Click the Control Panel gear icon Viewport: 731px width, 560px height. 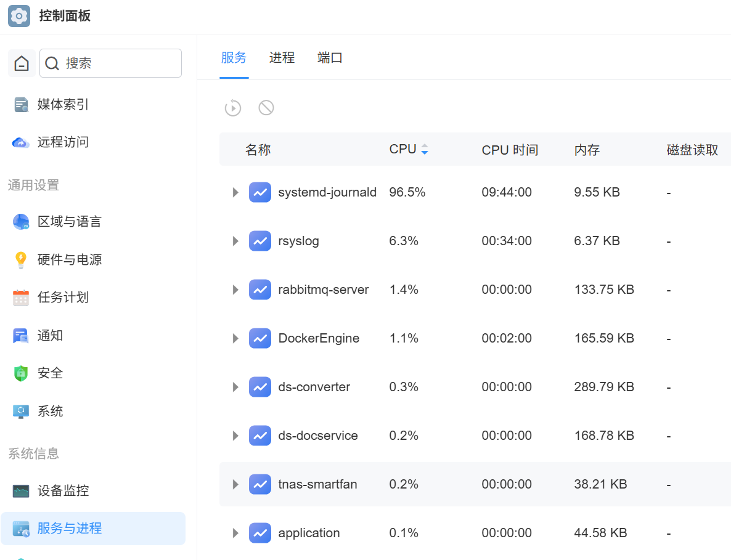(x=19, y=16)
